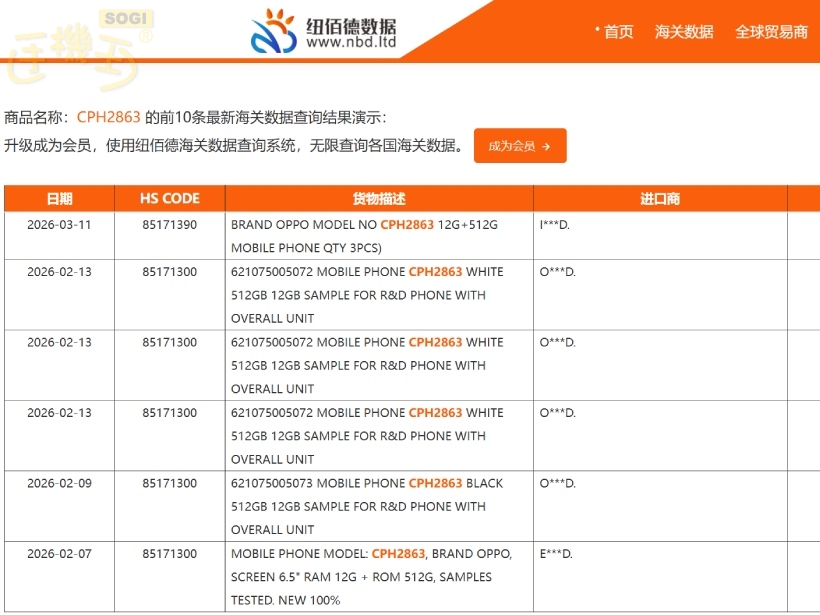Click date cell 2026-02-09
Viewport: 820px width, 615px height.
59,483
